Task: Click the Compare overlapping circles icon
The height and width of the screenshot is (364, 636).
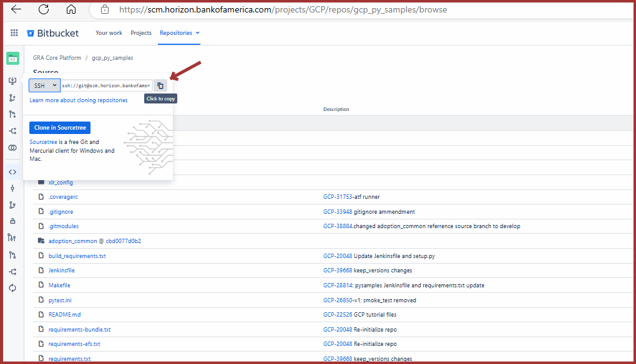Action: pos(12,148)
